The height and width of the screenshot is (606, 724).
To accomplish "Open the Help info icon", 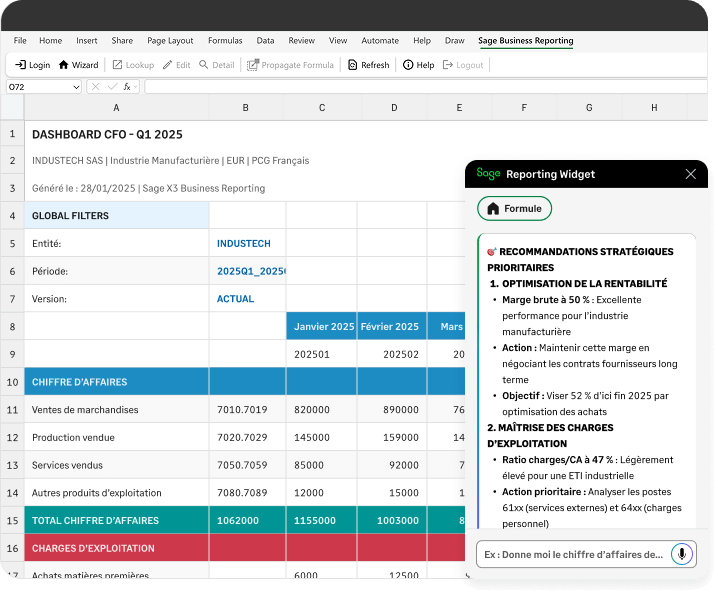I will (408, 65).
